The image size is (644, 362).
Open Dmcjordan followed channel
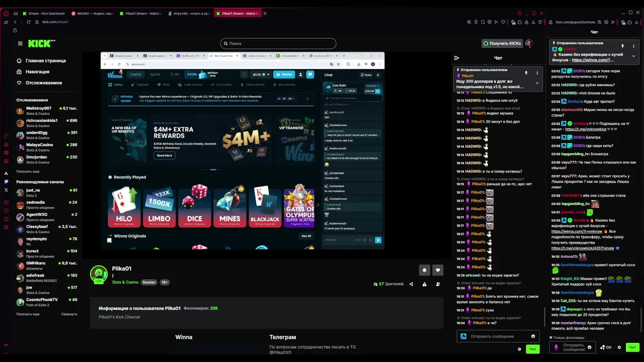(47, 159)
